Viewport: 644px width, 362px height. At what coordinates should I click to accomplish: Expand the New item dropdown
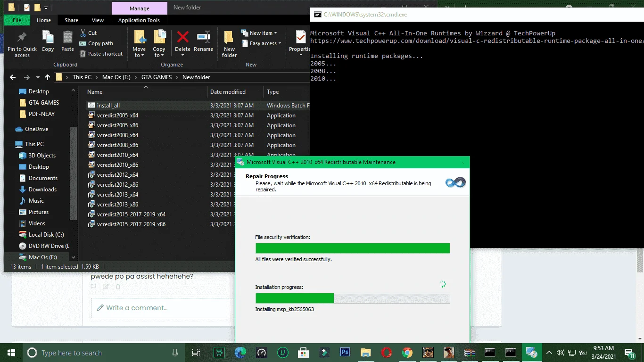point(259,33)
